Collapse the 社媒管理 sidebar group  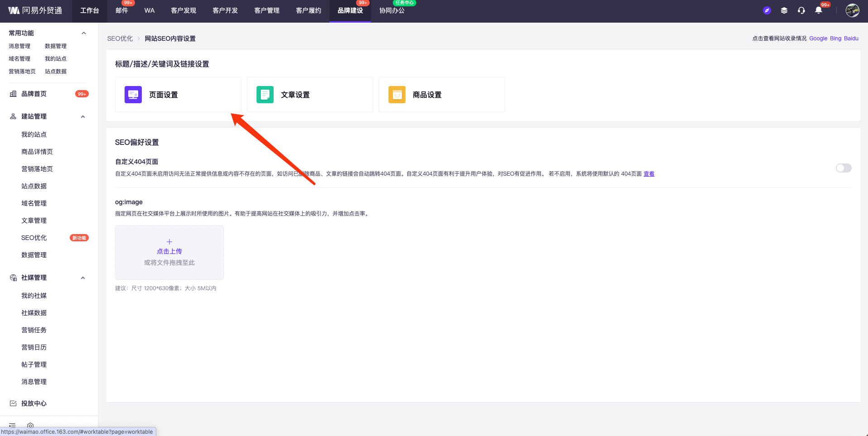pyautogui.click(x=83, y=278)
